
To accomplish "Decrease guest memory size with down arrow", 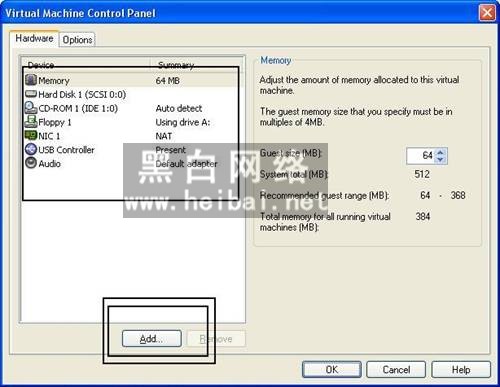I will point(440,159).
